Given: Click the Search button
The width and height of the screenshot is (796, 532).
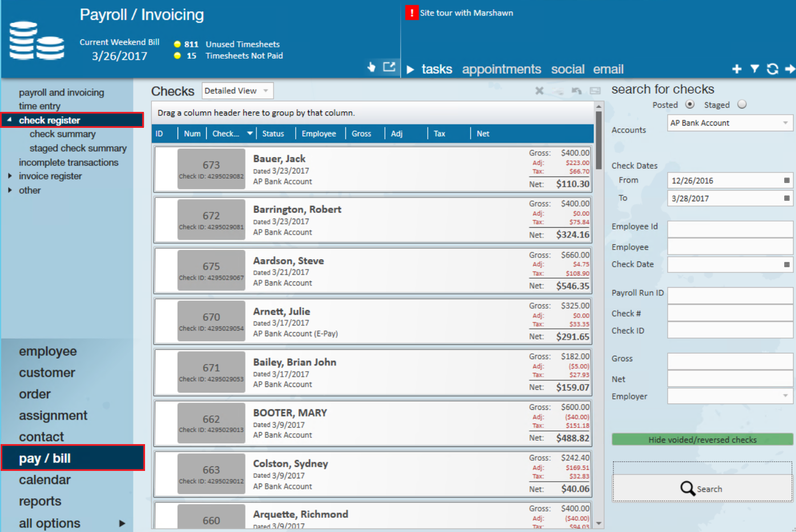Looking at the screenshot, I should tap(702, 489).
